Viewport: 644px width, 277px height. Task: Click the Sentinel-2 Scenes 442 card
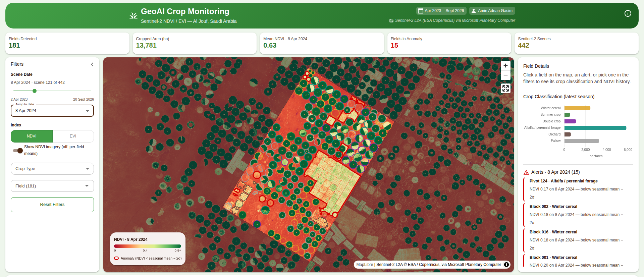coord(577,43)
